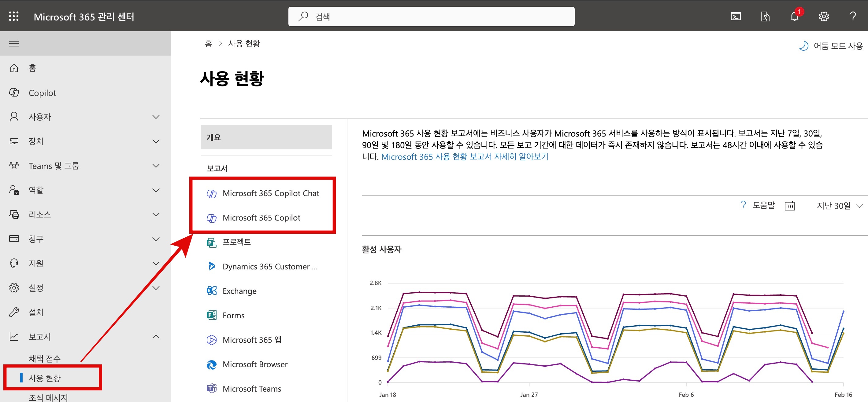Open Microsoft 365 Copilot report
The height and width of the screenshot is (402, 868).
click(x=262, y=218)
